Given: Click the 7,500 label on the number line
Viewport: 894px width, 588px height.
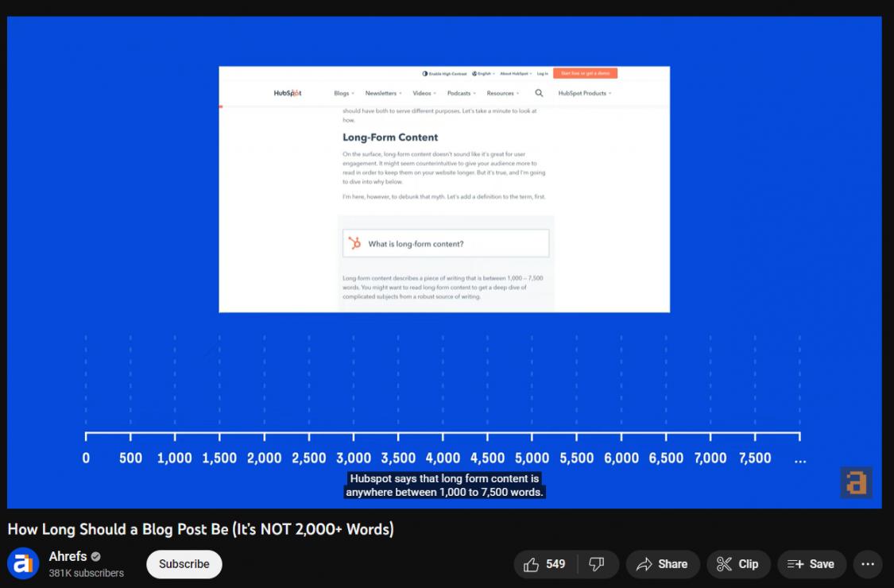Looking at the screenshot, I should coord(755,458).
